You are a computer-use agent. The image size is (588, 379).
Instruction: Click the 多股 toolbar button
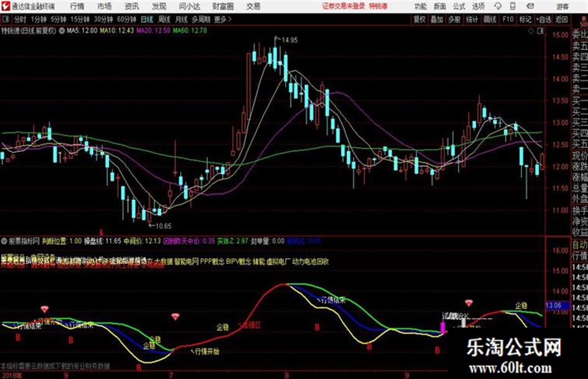coord(454,19)
